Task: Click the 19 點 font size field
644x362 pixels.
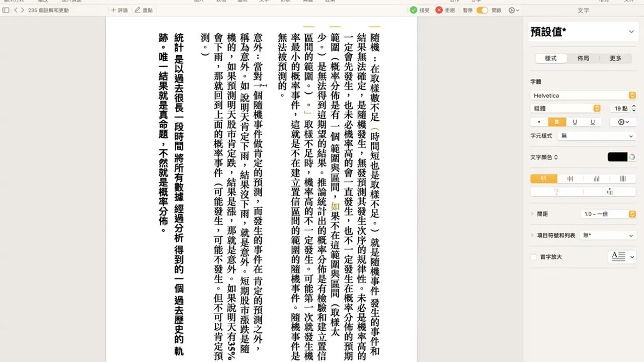Action: tap(619, 109)
